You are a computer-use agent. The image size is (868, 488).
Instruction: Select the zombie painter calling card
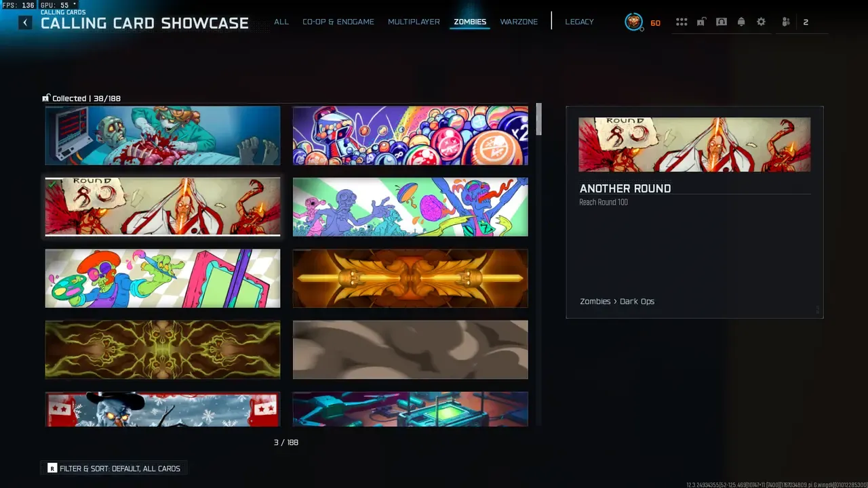point(163,278)
